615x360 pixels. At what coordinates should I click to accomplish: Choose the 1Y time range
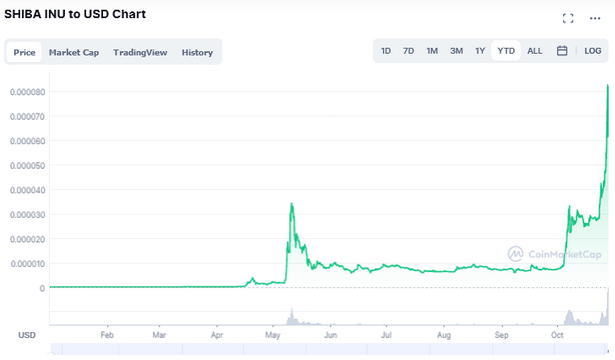click(480, 51)
